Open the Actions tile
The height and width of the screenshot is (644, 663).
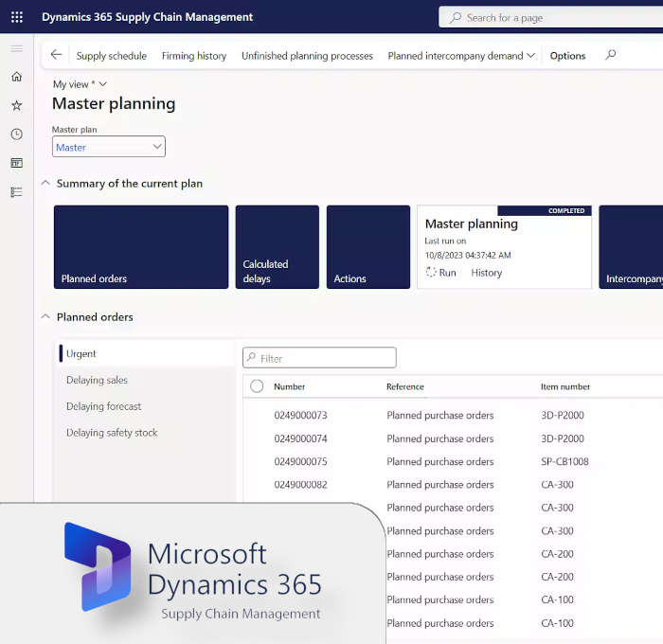click(367, 247)
